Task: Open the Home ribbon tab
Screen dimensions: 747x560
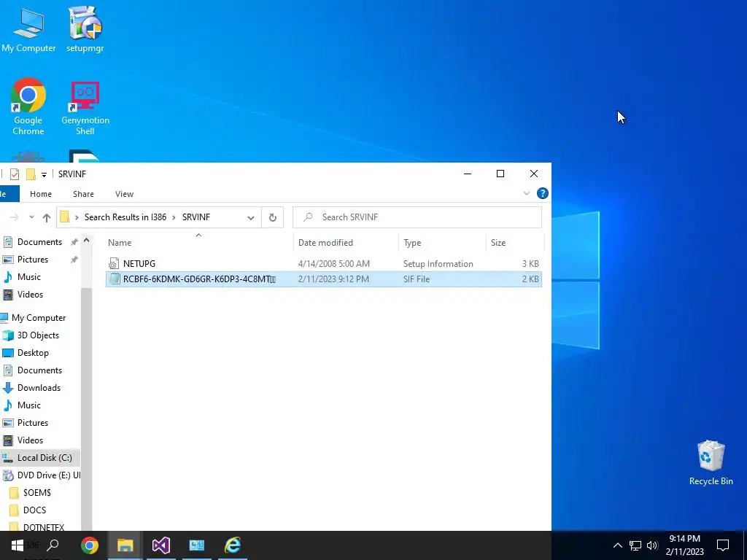Action: click(x=41, y=194)
